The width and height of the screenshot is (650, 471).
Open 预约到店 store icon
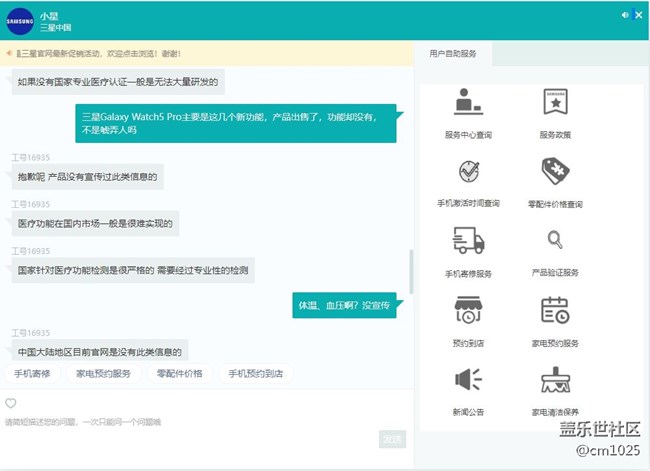[x=468, y=309]
